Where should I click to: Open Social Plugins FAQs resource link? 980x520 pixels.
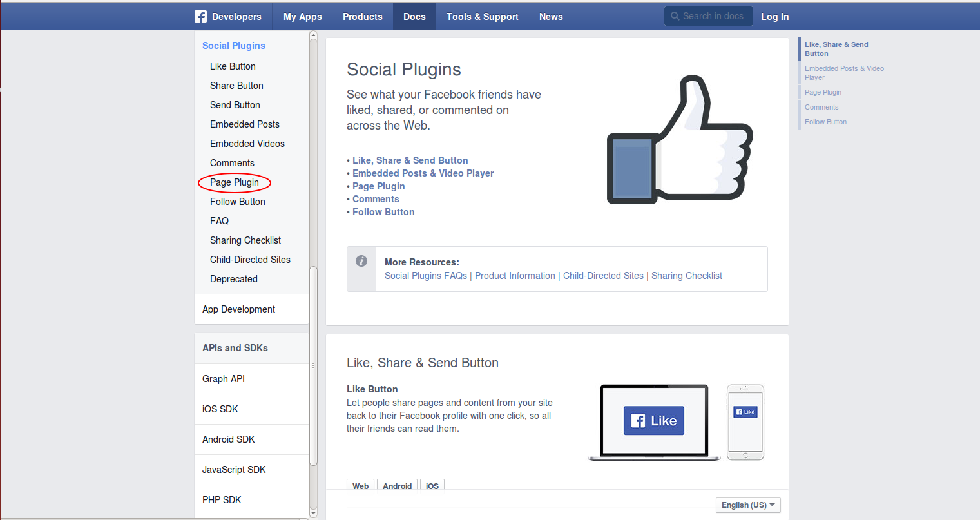(426, 276)
